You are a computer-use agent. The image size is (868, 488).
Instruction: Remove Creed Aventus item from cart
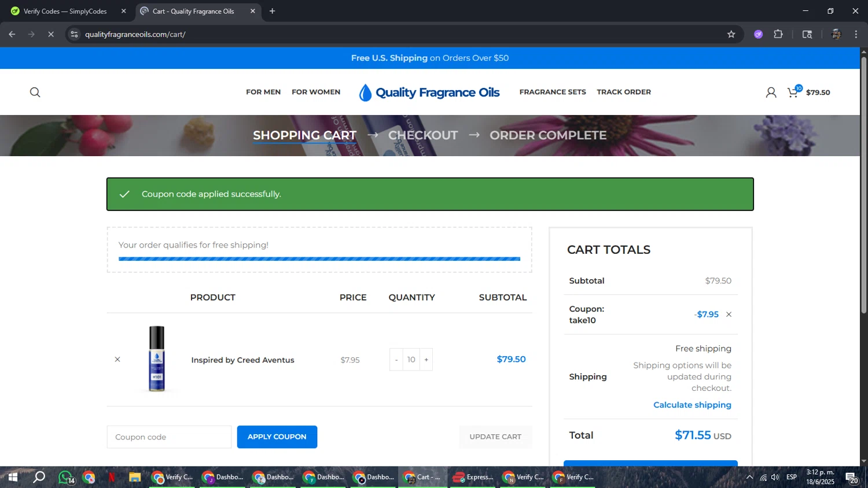pos(117,360)
